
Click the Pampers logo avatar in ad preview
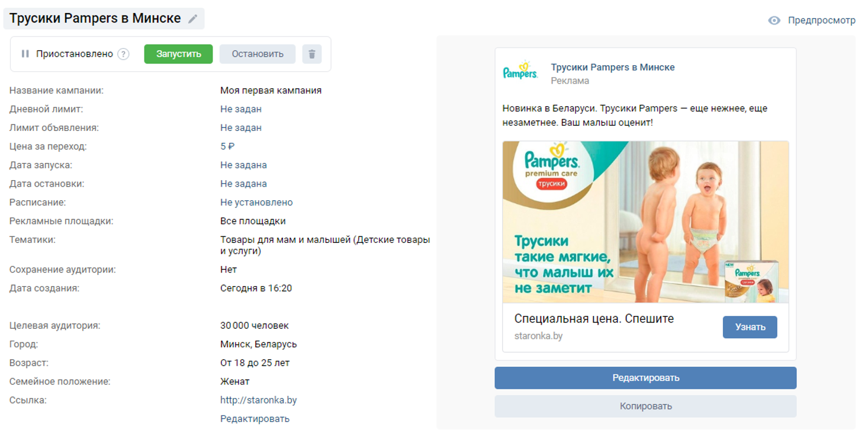[x=520, y=71]
